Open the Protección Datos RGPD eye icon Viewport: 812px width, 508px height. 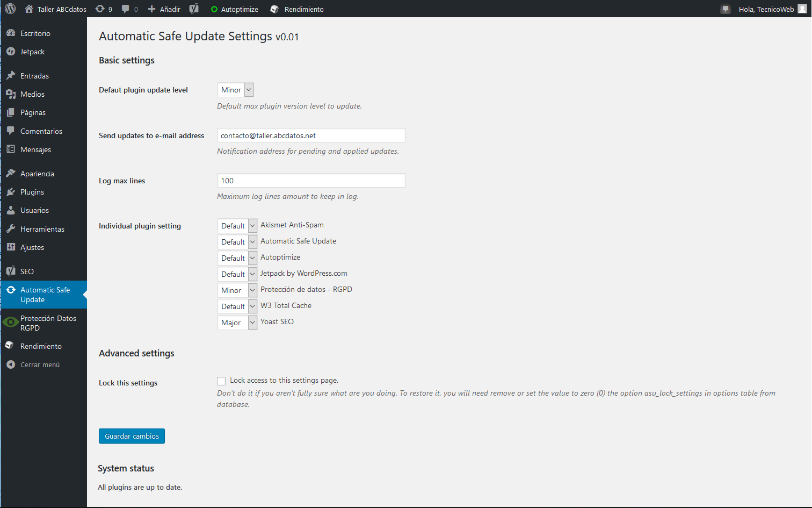pyautogui.click(x=10, y=323)
